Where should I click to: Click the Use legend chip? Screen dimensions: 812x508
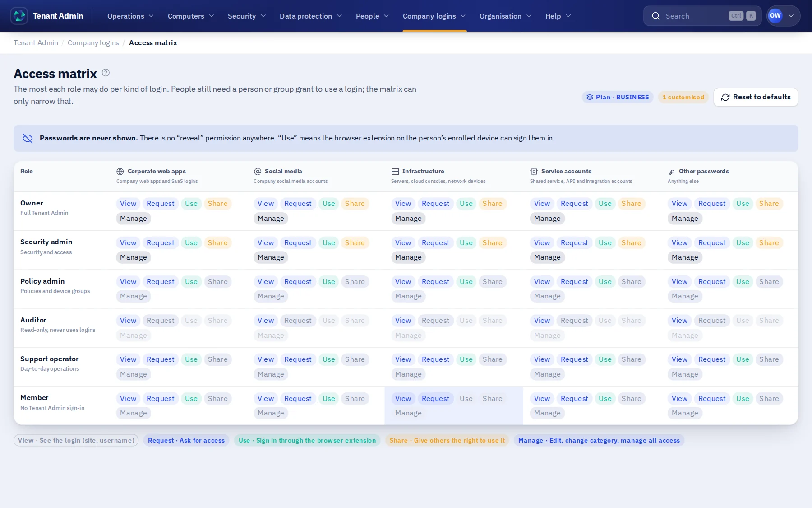pos(307,441)
